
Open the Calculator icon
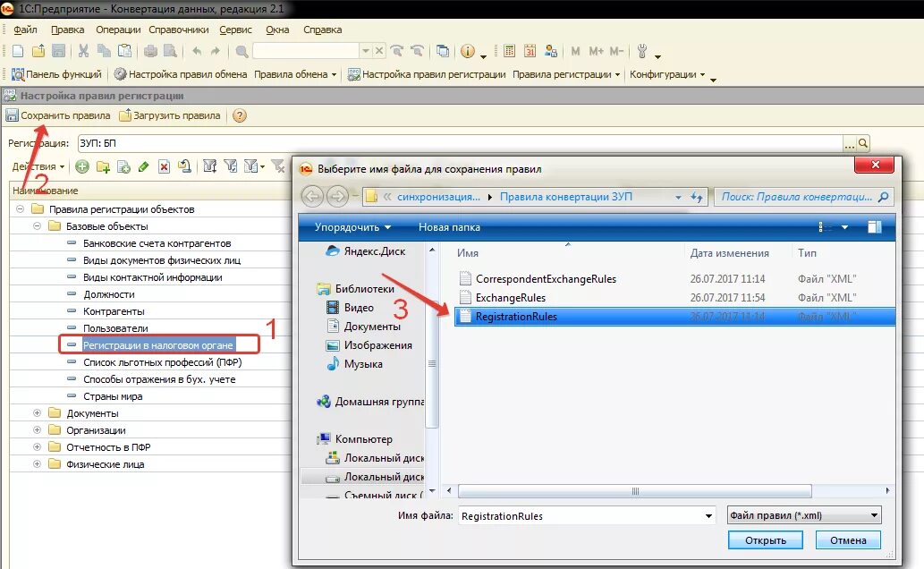pyautogui.click(x=510, y=51)
